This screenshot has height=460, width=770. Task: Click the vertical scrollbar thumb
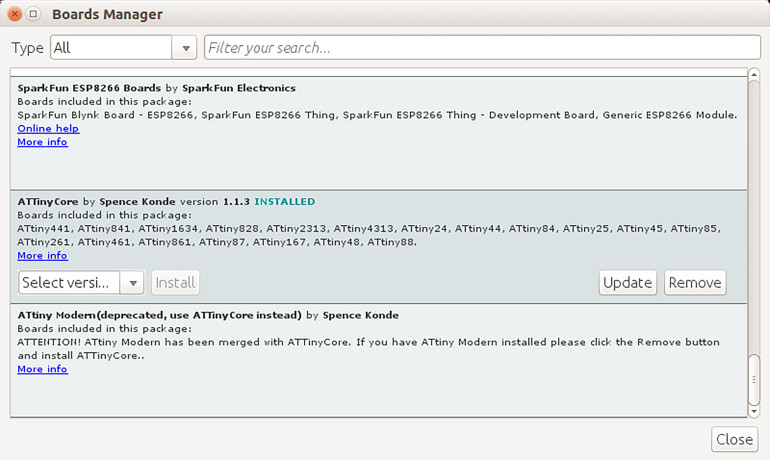click(754, 379)
